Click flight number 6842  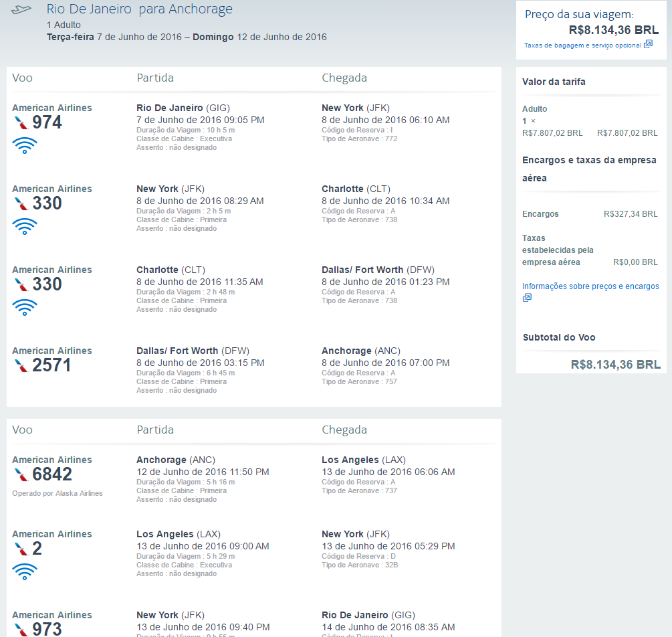pos(52,474)
